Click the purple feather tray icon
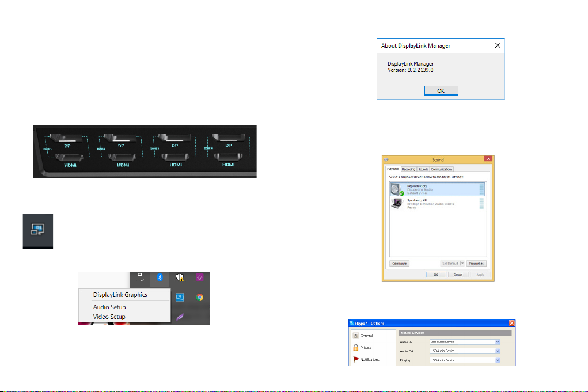588x392 pixels. (180, 316)
